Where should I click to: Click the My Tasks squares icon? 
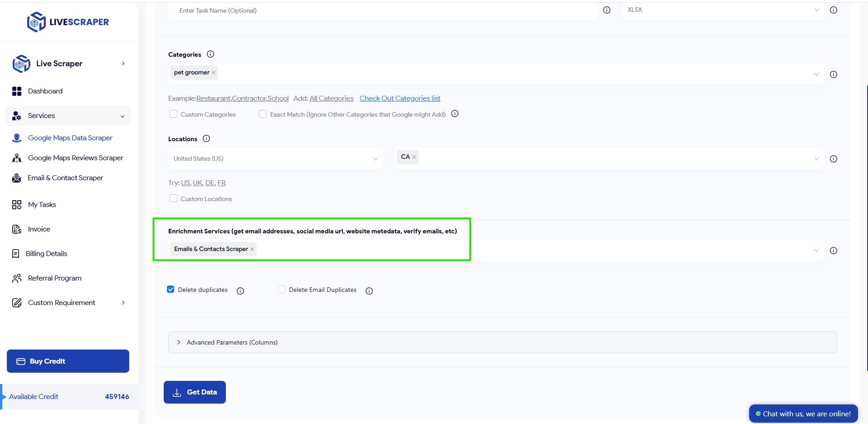[17, 205]
